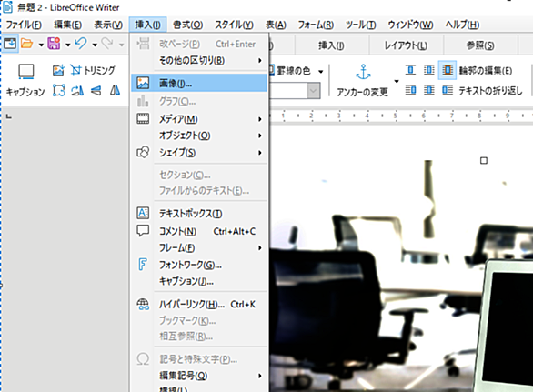Click the flip horizontally icon
This screenshot has width=533, height=392.
coord(115,90)
